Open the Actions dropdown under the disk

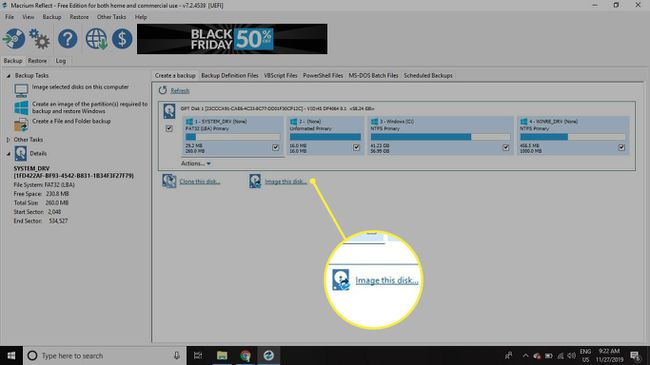click(x=196, y=163)
